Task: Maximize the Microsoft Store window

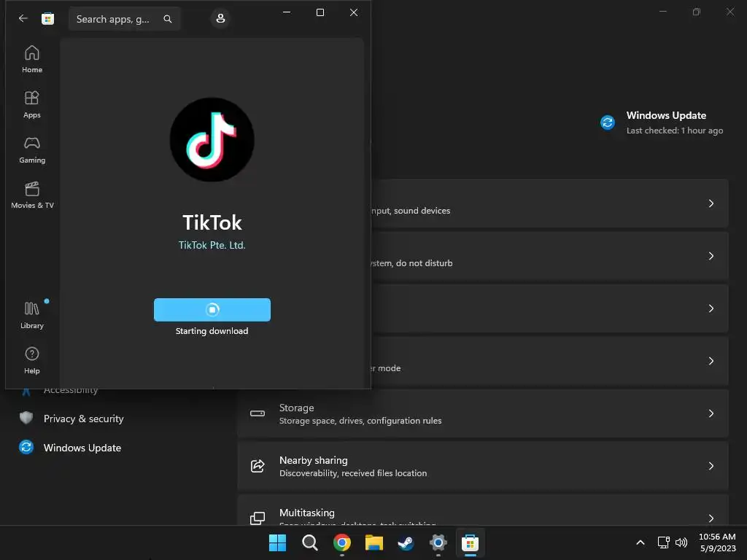Action: [320, 12]
